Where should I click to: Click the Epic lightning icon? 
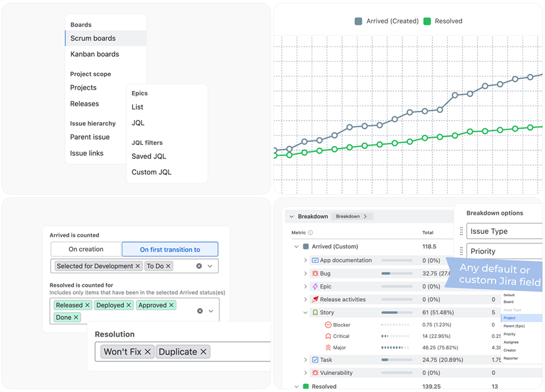point(315,286)
